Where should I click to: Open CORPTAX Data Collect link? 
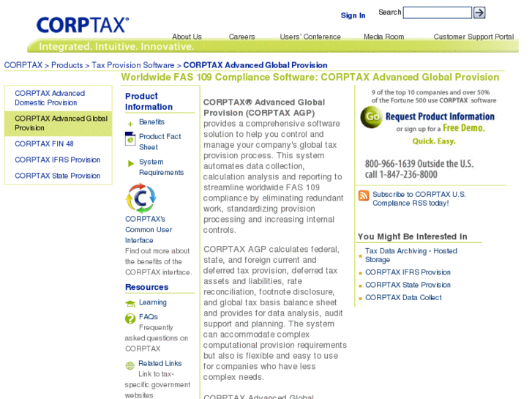[403, 297]
